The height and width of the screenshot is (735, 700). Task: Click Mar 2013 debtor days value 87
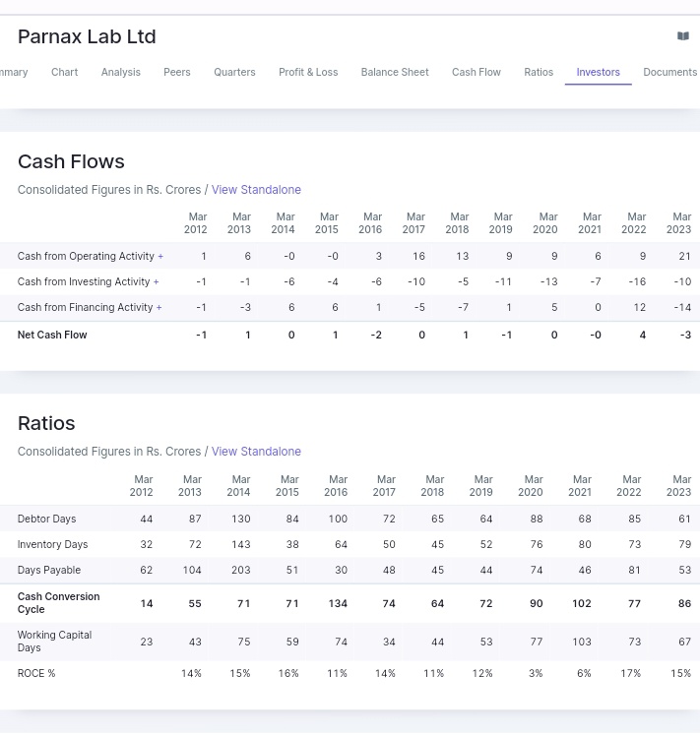(x=195, y=519)
